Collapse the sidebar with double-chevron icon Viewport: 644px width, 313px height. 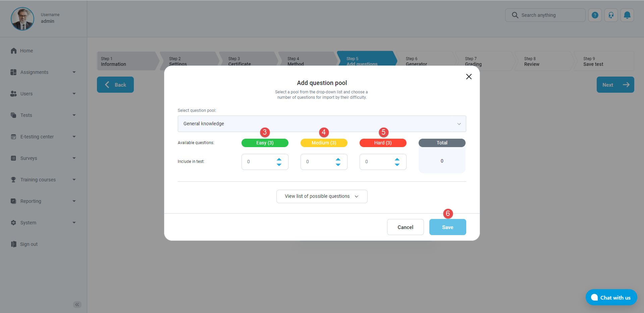click(77, 305)
